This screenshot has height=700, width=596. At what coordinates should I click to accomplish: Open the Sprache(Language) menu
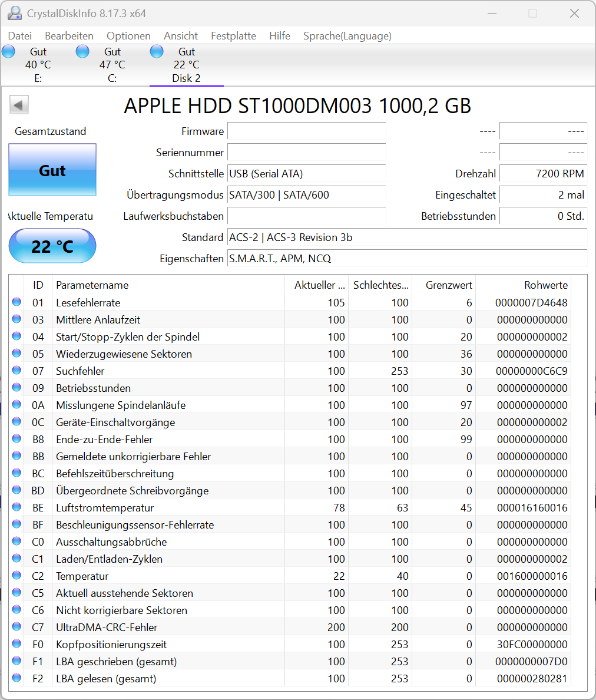click(347, 36)
